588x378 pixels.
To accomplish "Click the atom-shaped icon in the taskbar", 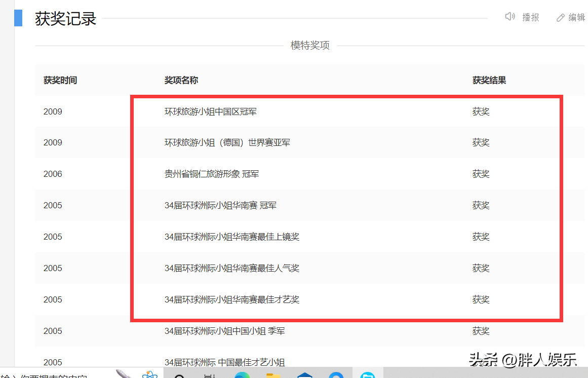I will (x=150, y=374).
